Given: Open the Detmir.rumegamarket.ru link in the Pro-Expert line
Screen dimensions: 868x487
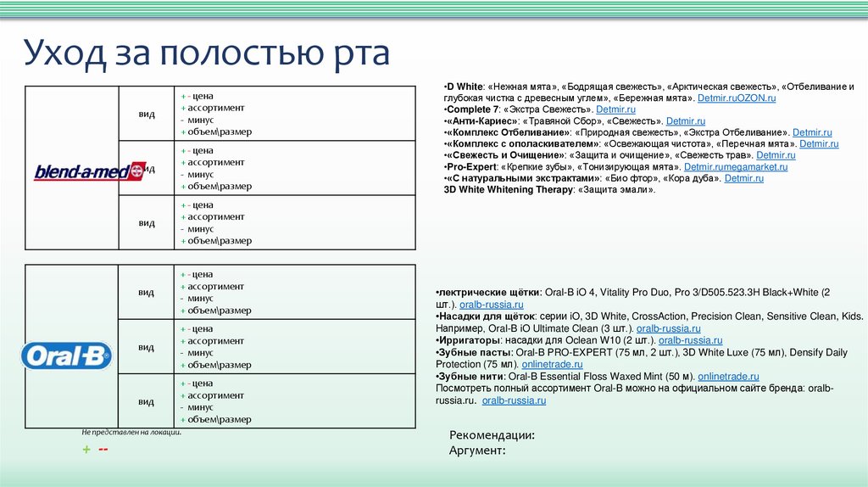Looking at the screenshot, I should (x=736, y=167).
